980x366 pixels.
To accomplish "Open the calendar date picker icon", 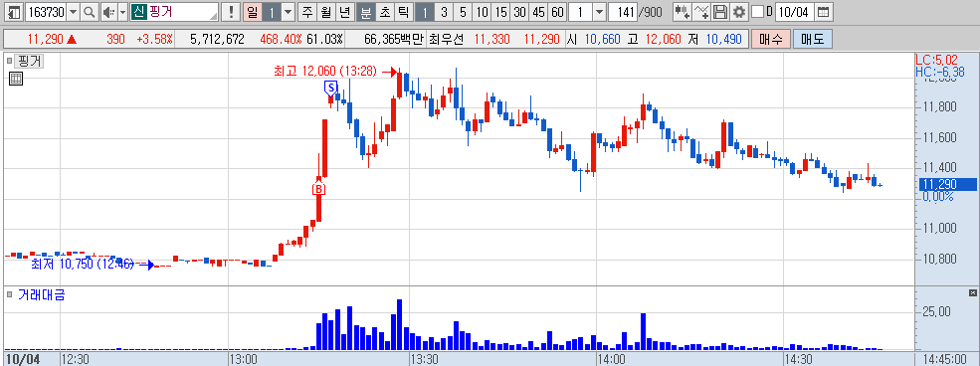I will tap(824, 12).
